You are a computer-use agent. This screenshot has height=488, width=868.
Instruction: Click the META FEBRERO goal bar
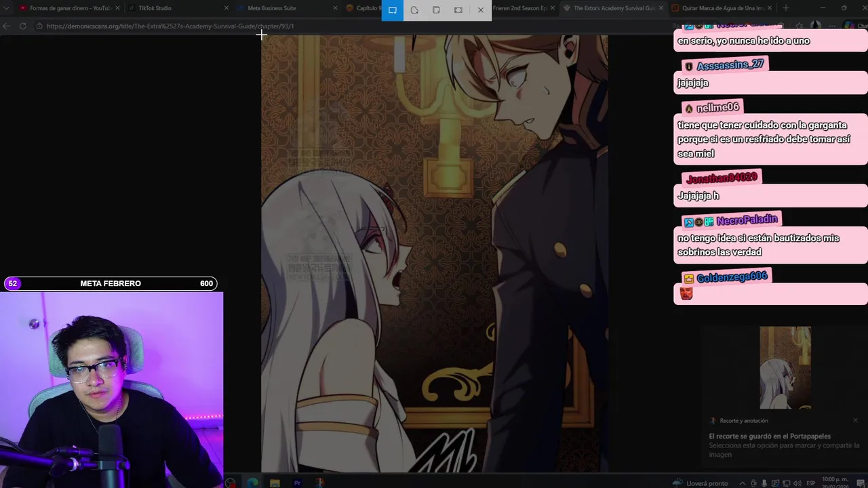coord(111,283)
